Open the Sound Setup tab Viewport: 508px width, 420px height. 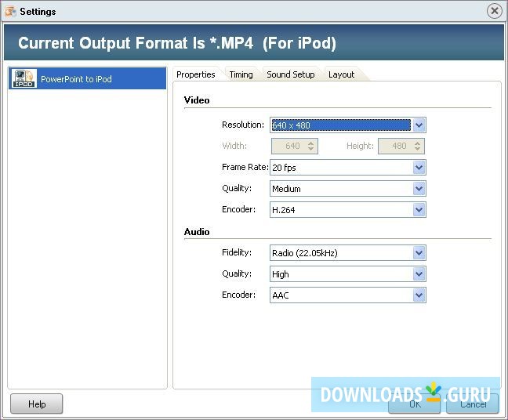(x=291, y=74)
